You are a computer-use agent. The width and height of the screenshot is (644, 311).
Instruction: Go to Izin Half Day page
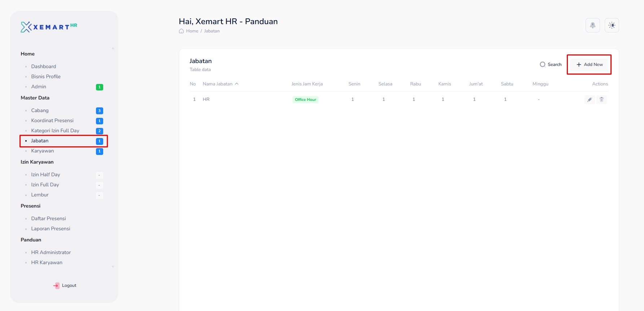click(x=45, y=174)
